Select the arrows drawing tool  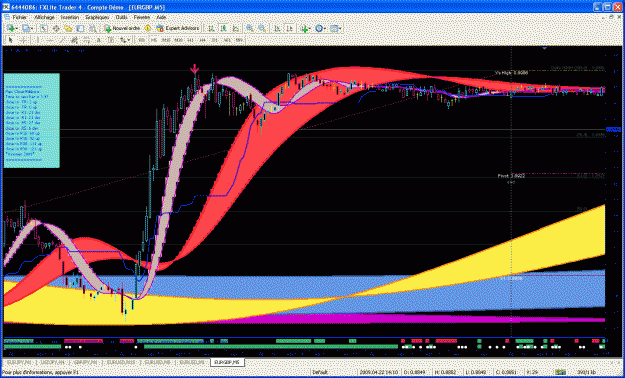(123, 40)
